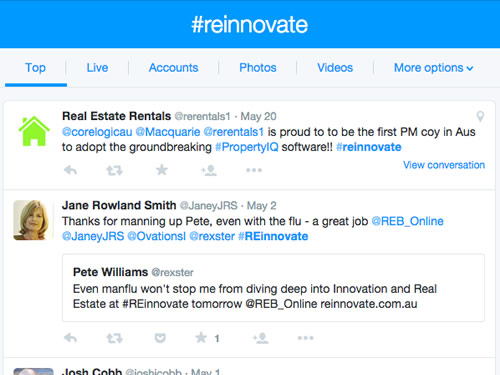Open blue @rexster mention in Jane's tweet

212,236
